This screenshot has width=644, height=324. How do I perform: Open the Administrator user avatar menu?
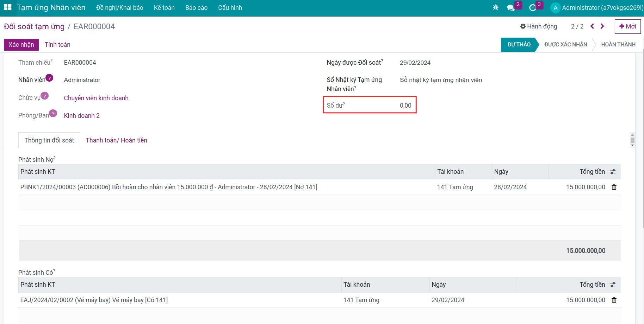556,8
